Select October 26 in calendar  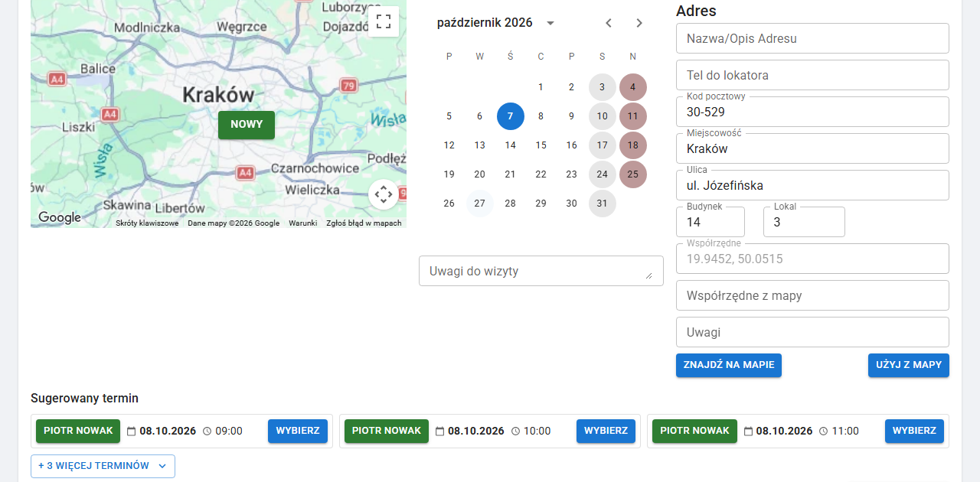click(449, 204)
